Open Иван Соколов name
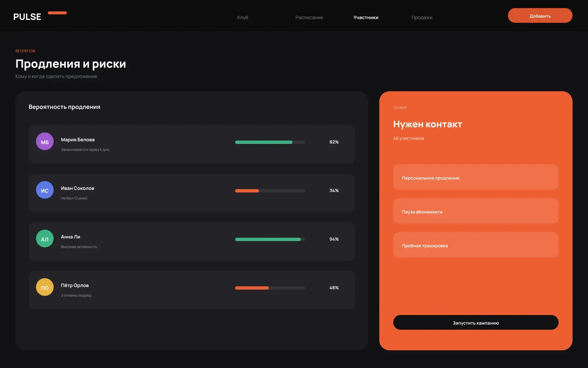 [x=78, y=188]
